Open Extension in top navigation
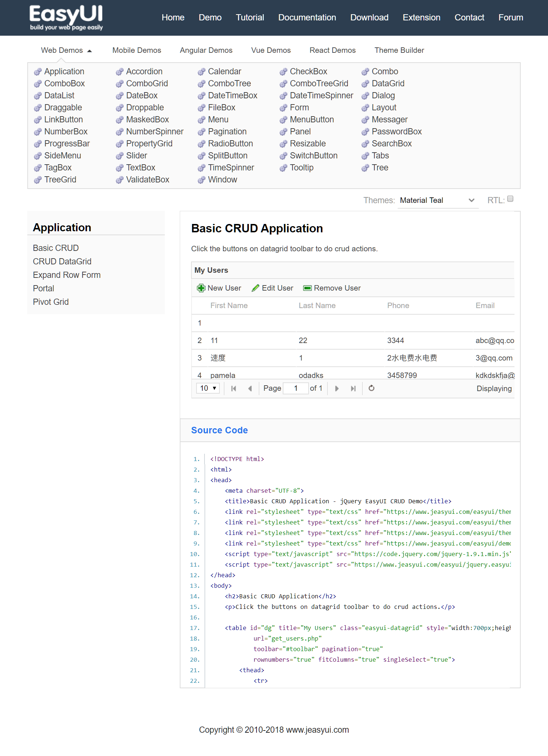This screenshot has height=756, width=548. (421, 17)
